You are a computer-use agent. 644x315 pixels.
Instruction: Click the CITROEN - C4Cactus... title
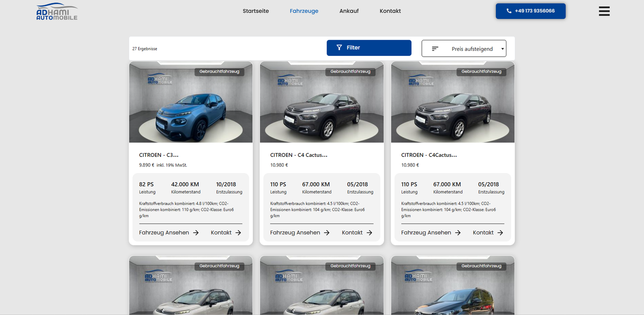click(x=429, y=155)
